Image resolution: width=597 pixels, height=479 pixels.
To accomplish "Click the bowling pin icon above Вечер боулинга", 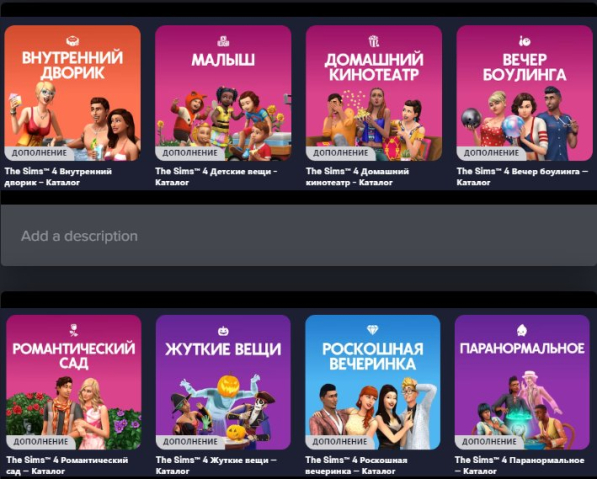I will pos(525,41).
